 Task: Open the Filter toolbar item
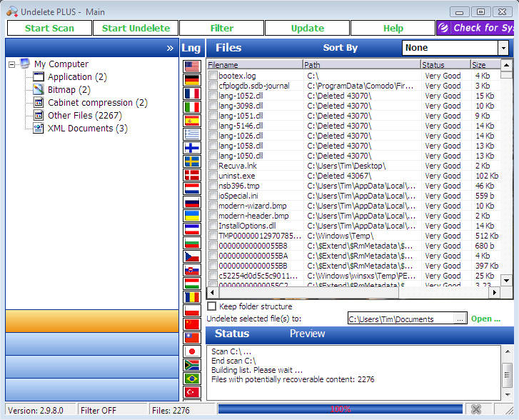tap(221, 28)
